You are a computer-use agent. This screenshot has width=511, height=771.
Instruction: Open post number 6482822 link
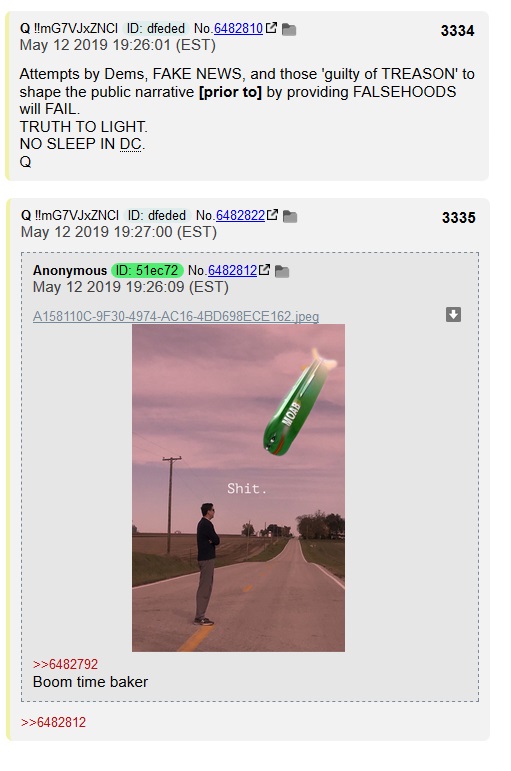[x=240, y=215]
